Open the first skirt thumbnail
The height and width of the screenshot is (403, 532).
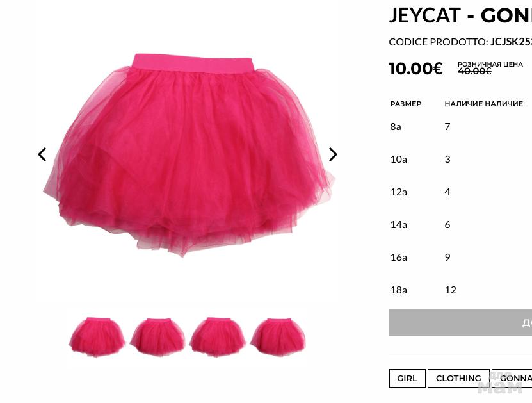[x=97, y=336]
